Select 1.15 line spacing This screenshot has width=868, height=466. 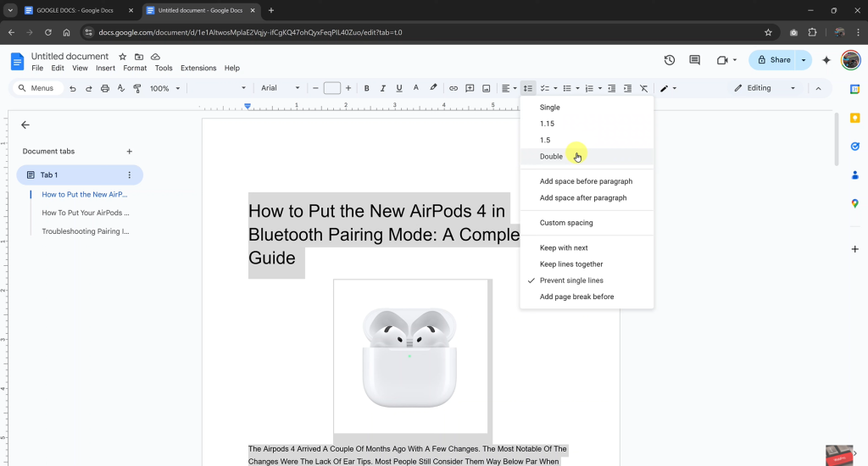point(587,124)
